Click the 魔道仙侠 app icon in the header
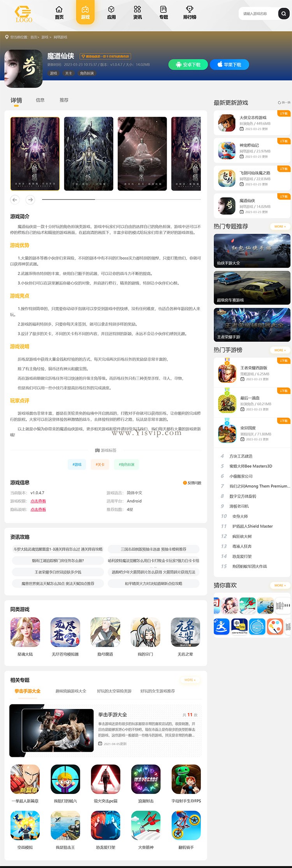 coord(23,69)
